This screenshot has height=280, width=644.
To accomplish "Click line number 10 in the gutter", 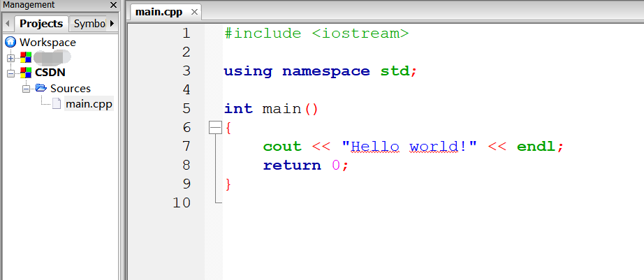I will pos(182,202).
